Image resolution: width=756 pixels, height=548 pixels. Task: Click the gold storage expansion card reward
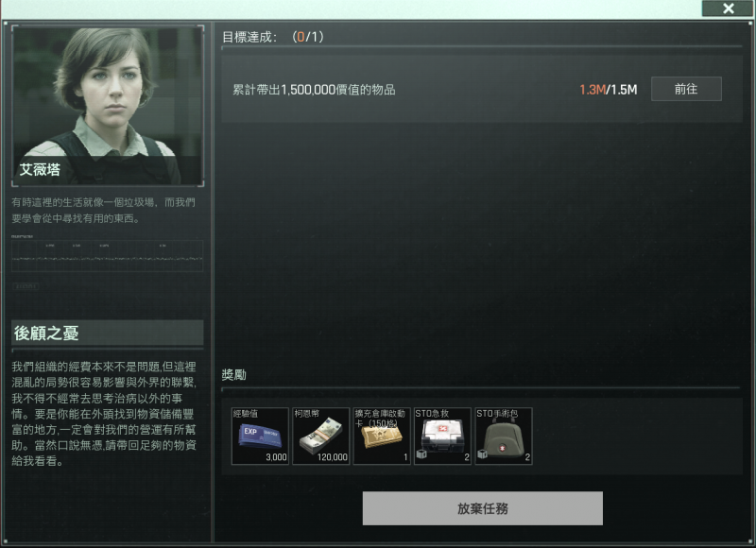(382, 437)
